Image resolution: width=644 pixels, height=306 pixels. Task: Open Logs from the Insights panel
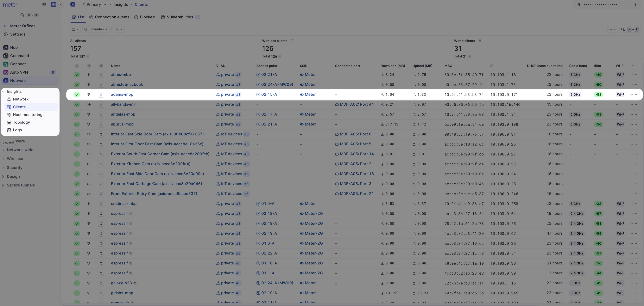pos(17,130)
